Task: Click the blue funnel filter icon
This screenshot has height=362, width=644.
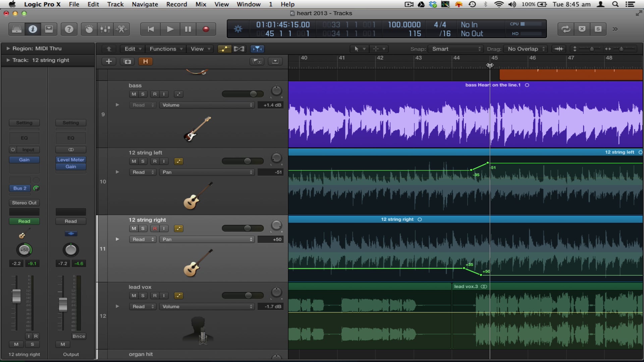Action: 257,49
